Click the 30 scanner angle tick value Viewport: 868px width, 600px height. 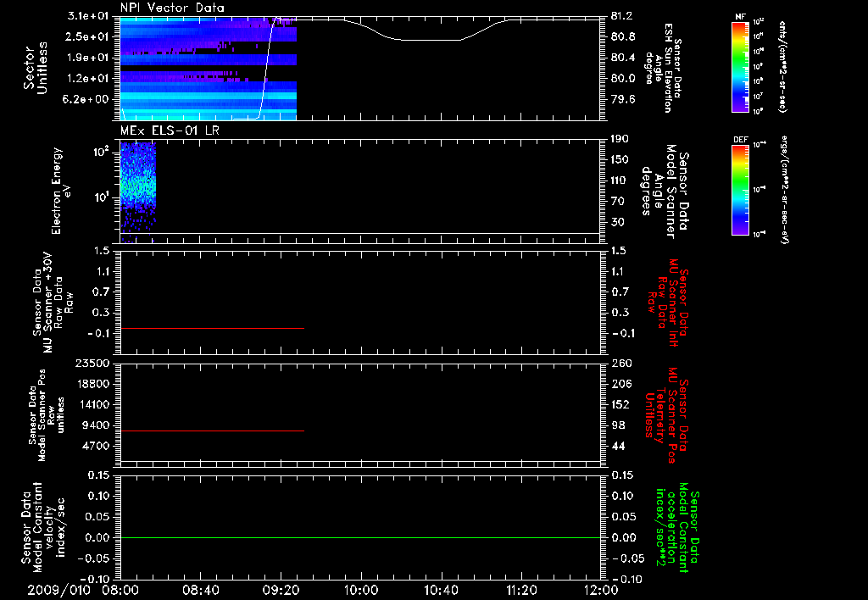(x=617, y=222)
